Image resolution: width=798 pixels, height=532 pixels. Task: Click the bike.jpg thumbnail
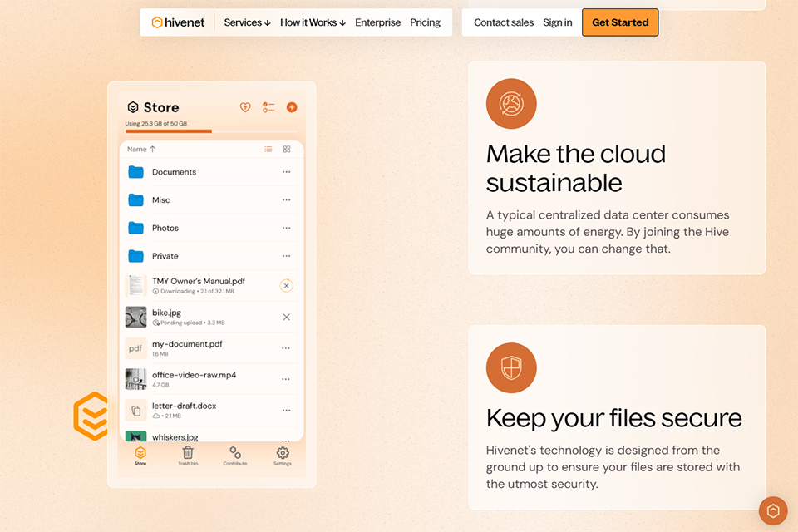point(135,318)
